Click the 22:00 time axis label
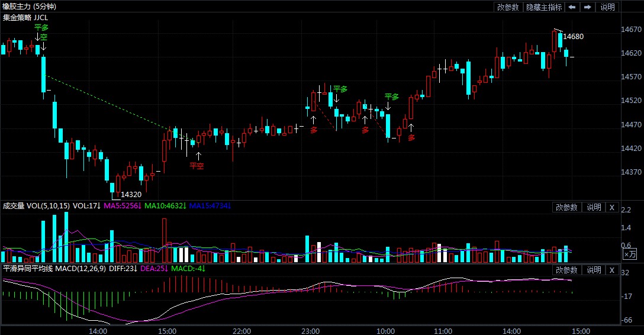Image resolution: width=644 pixels, height=335 pixels. click(241, 331)
